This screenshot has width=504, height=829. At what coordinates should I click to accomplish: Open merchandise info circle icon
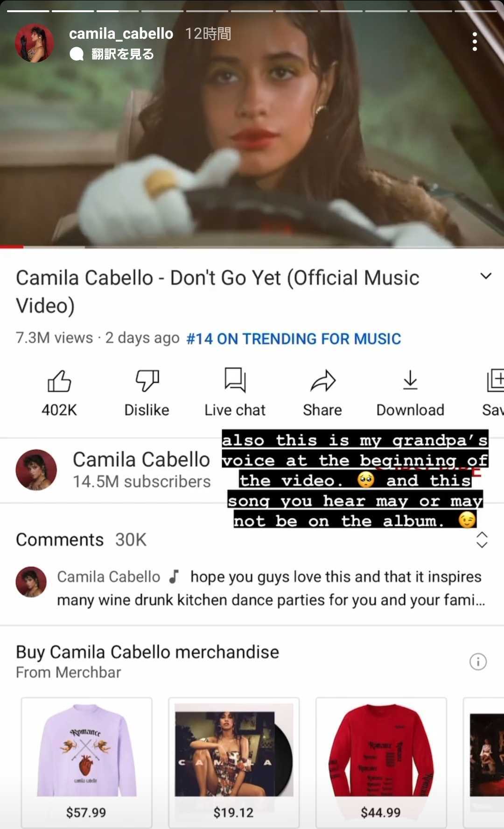click(x=478, y=662)
